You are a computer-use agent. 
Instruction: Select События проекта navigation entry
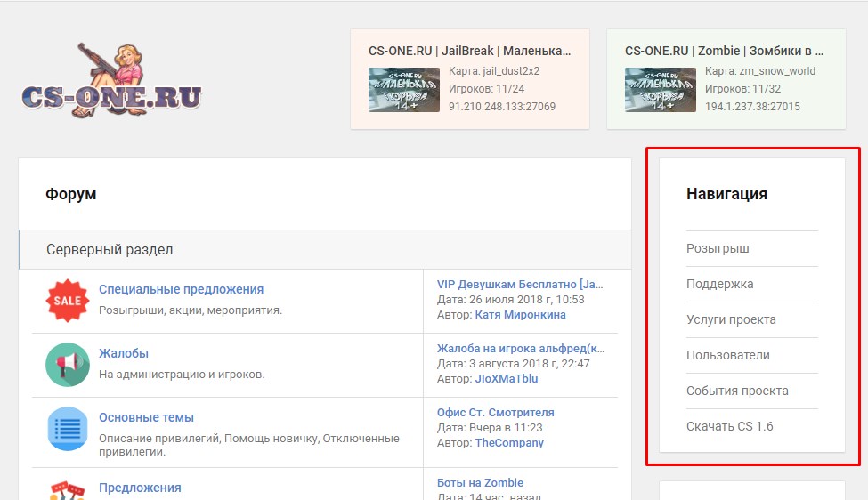click(x=737, y=391)
